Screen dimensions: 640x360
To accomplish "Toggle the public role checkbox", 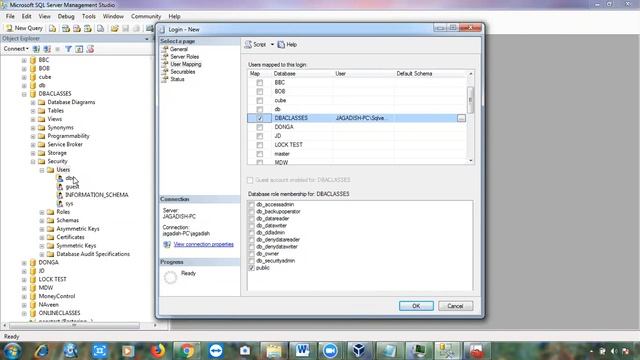I will (251, 268).
